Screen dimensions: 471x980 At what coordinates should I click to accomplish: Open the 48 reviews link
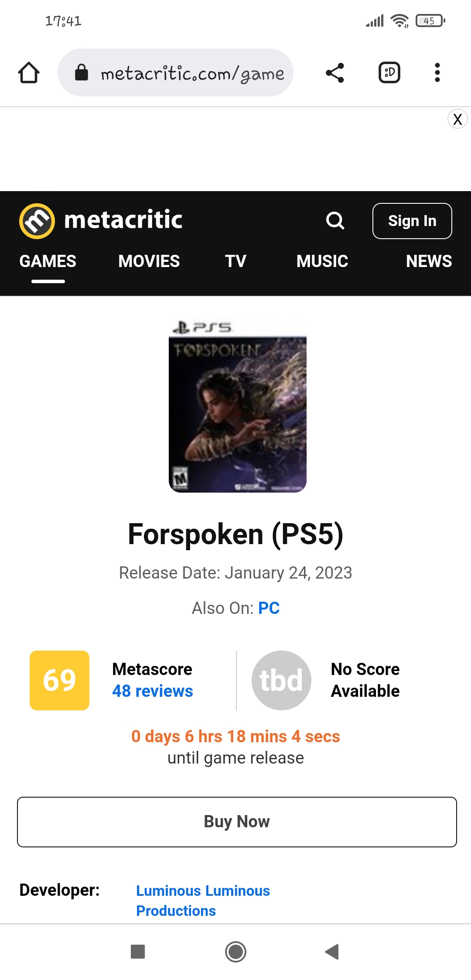pyautogui.click(x=152, y=691)
